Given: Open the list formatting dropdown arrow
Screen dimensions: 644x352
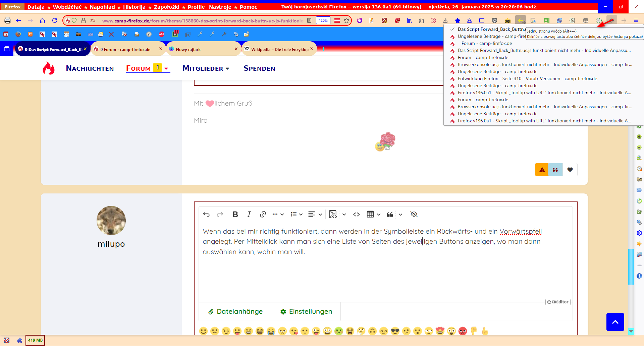Looking at the screenshot, I should tap(301, 214).
